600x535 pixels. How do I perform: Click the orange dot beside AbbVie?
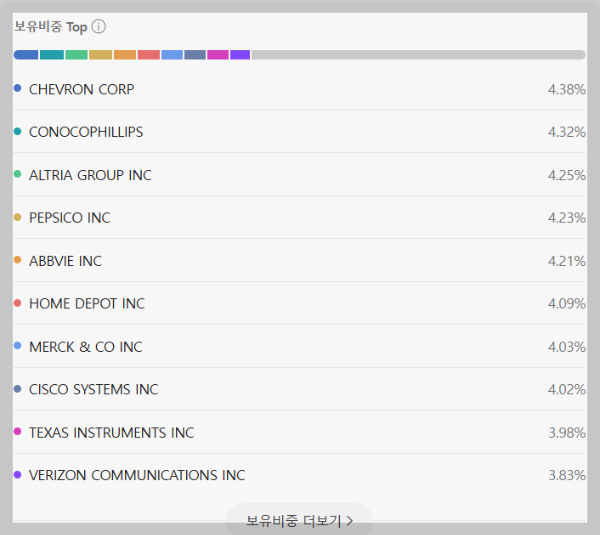pos(17,260)
